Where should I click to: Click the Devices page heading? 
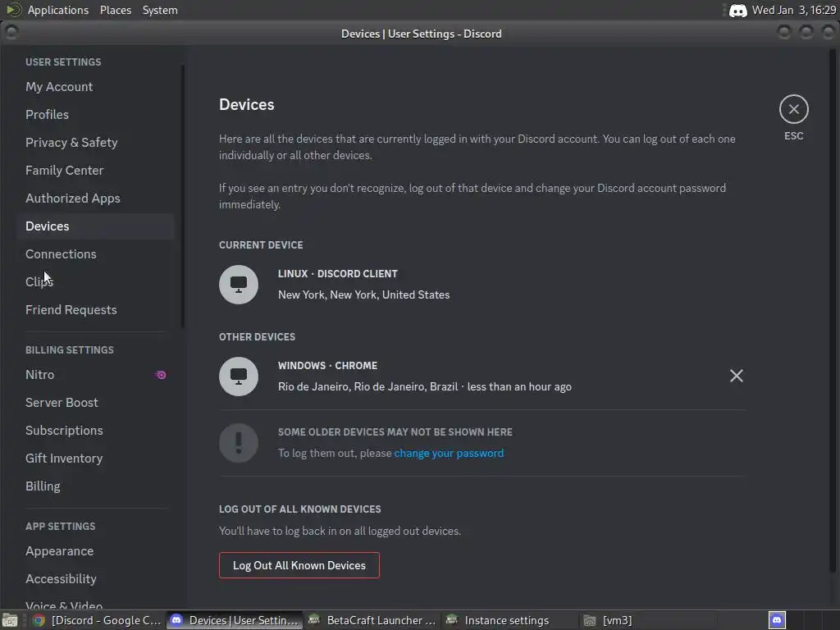(x=246, y=104)
